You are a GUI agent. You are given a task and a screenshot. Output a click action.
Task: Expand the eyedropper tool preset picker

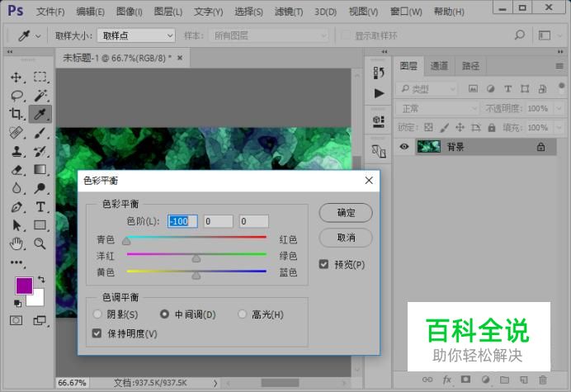tap(38, 36)
